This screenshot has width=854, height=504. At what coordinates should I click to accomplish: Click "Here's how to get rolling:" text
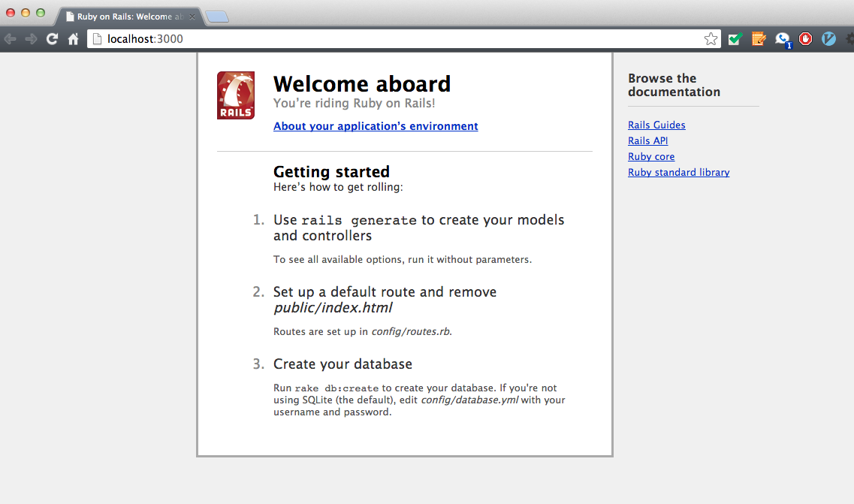coord(338,187)
